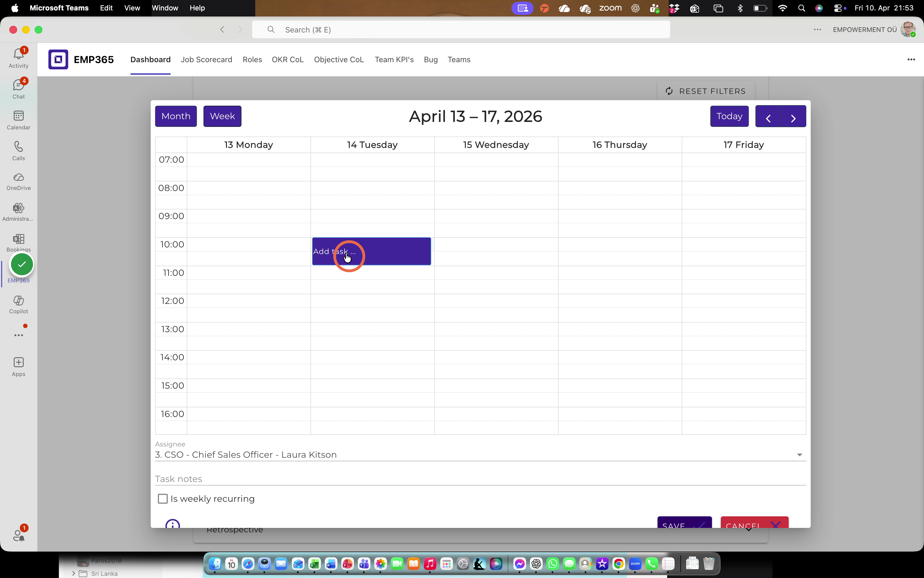The width and height of the screenshot is (924, 578).
Task: Launch Google Chrome from the Dock
Action: pyautogui.click(x=618, y=563)
